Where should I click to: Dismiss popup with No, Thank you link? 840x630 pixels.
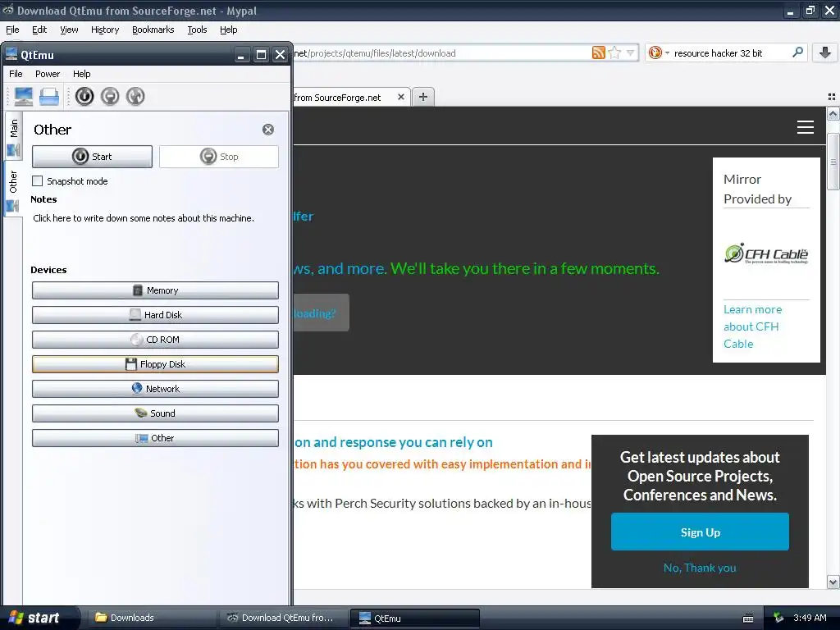(700, 568)
